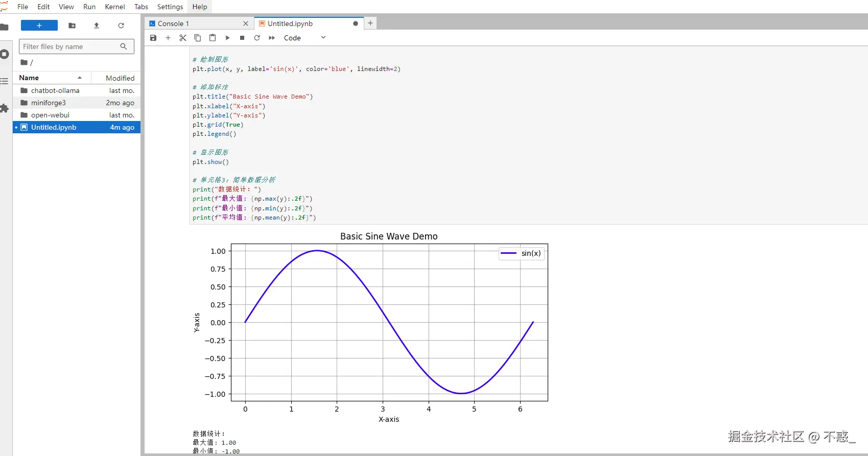Cut the selected cell with scissors icon
Image resolution: width=868 pixels, height=456 pixels.
[183, 38]
